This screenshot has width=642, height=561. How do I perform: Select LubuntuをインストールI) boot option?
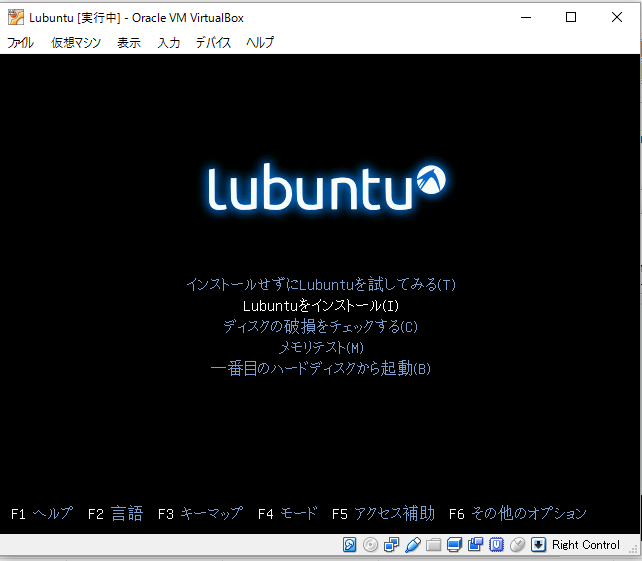[x=321, y=305]
